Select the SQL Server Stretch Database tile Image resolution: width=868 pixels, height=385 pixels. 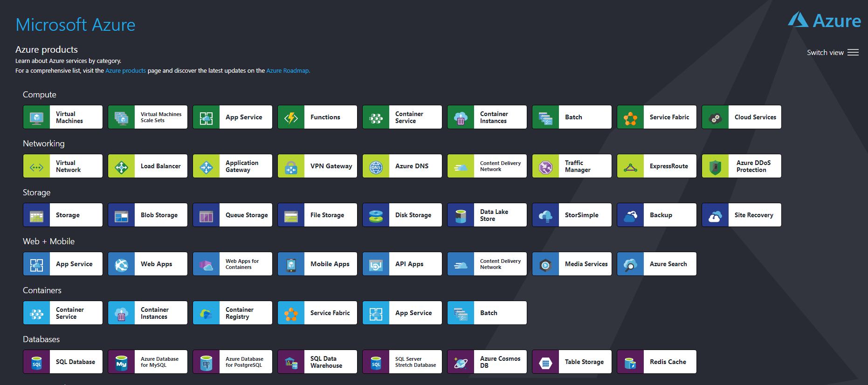coord(402,362)
